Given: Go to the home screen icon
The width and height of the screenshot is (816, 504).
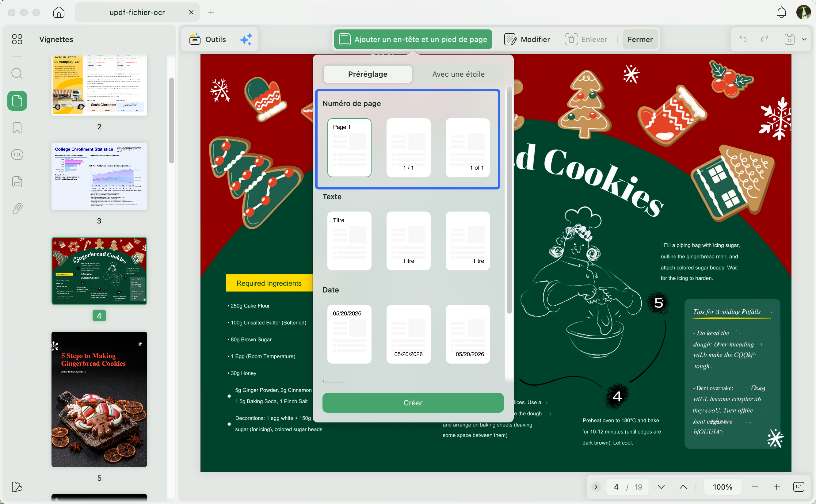Looking at the screenshot, I should click(59, 12).
